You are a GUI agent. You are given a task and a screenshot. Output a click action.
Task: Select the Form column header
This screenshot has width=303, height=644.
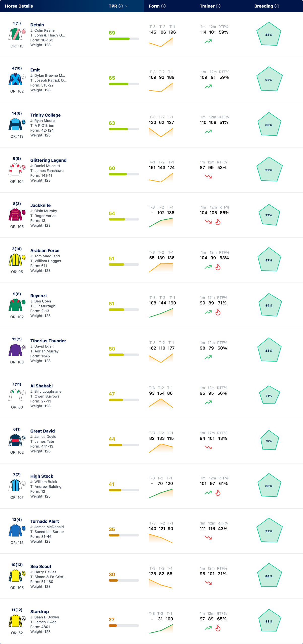[157, 6]
